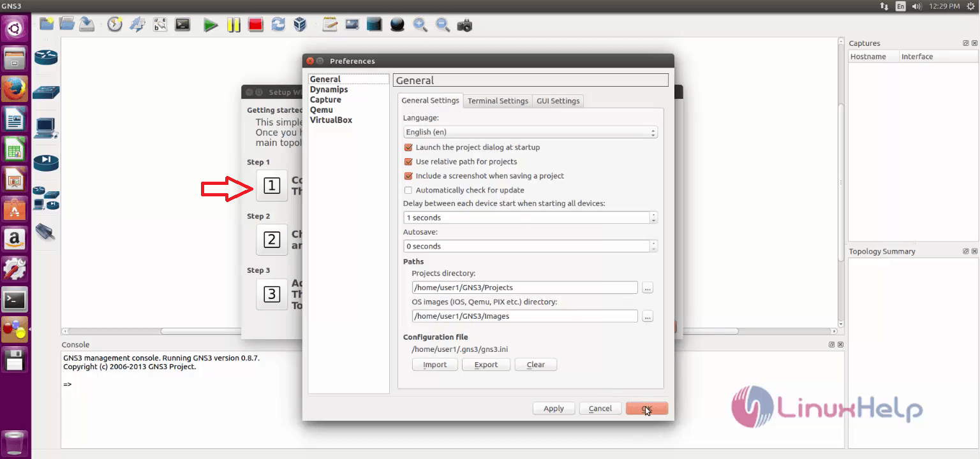This screenshot has height=459, width=980.
Task: Open the Terminal from the Ubuntu launcher
Action: pyautogui.click(x=15, y=299)
